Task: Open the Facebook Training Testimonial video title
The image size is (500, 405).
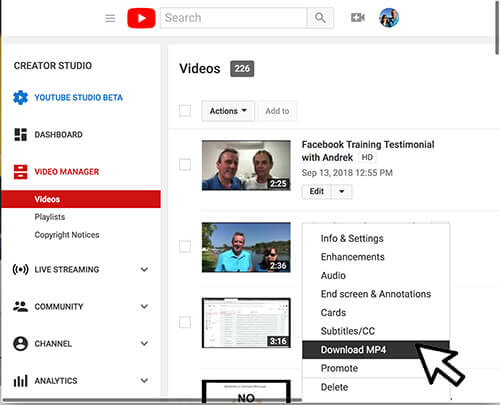Action: pos(368,151)
